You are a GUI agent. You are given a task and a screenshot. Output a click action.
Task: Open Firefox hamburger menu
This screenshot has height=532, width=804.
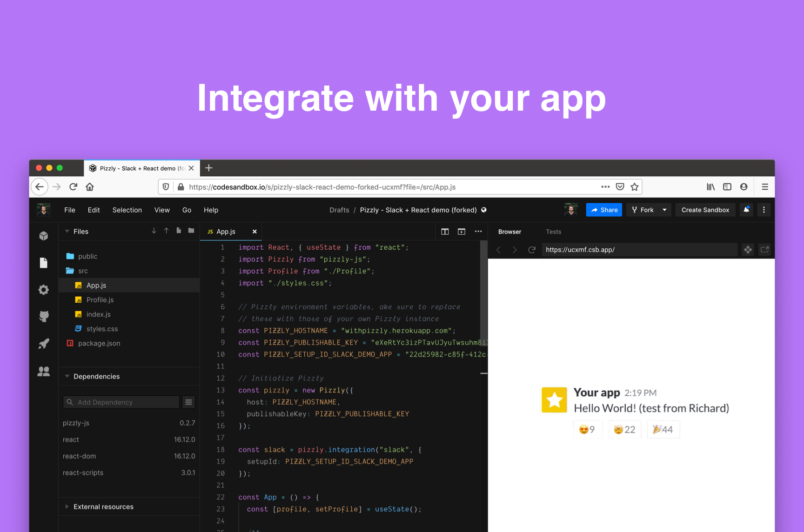tap(765, 187)
